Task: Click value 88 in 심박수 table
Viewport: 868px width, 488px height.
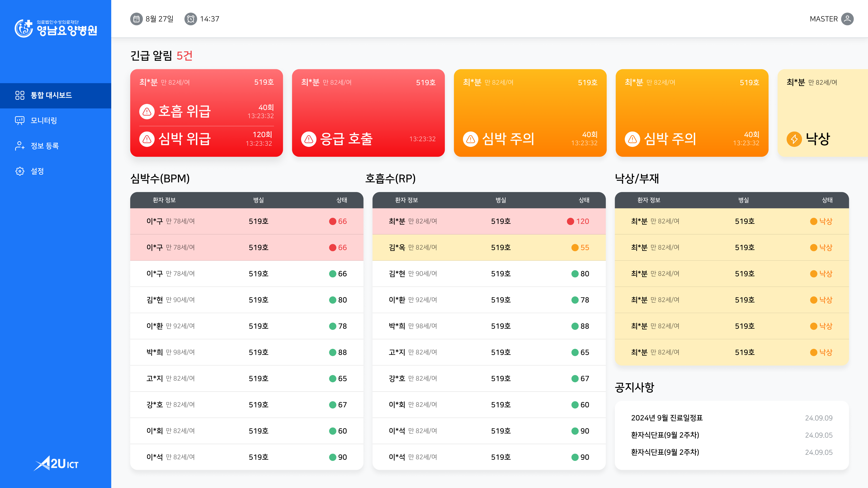Action: [342, 352]
